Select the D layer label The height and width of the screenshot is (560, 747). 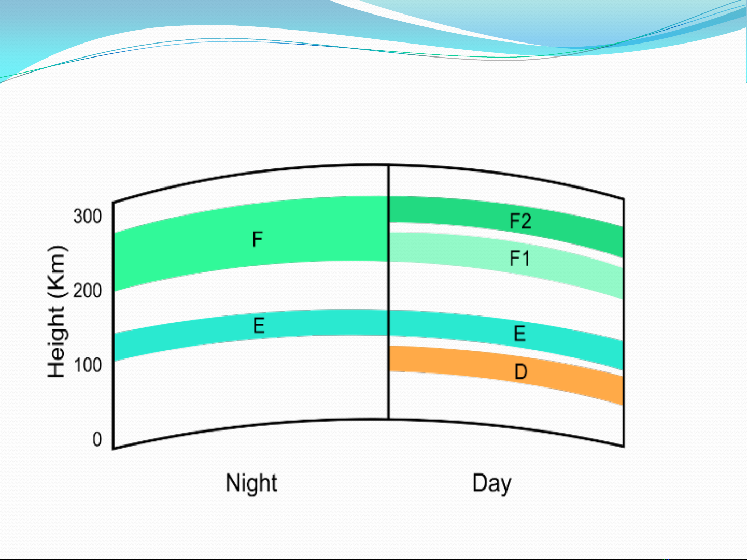[520, 371]
